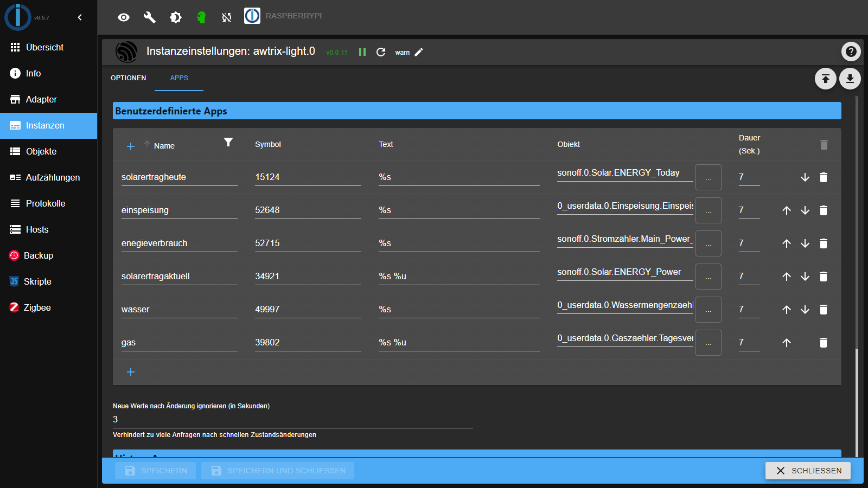The image size is (868, 488).
Task: Open Aufzählungen page
Action: [49, 177]
